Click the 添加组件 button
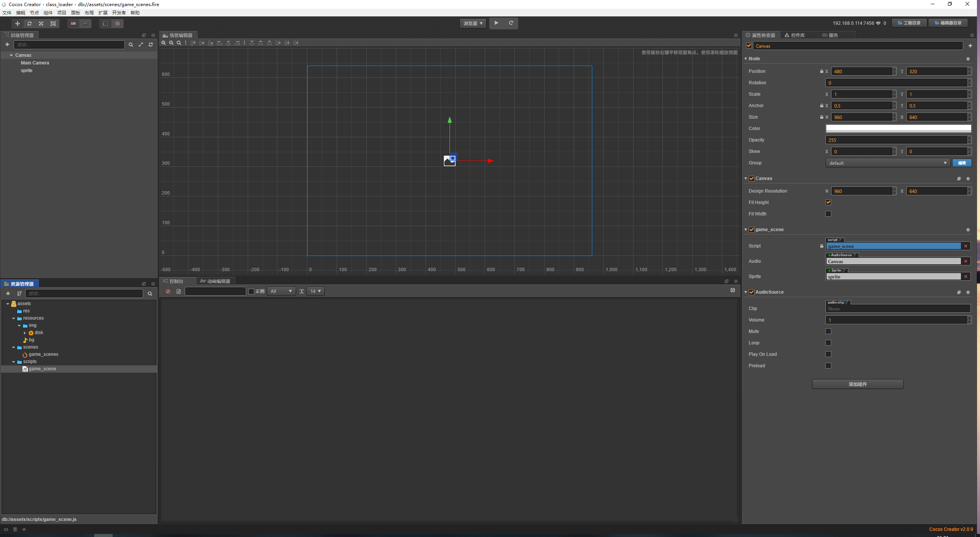The width and height of the screenshot is (980, 537). (857, 384)
